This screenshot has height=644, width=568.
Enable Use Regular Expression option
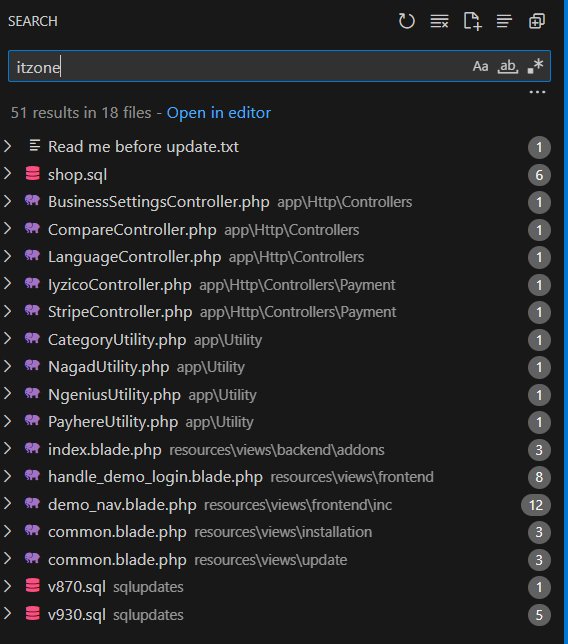pos(535,66)
